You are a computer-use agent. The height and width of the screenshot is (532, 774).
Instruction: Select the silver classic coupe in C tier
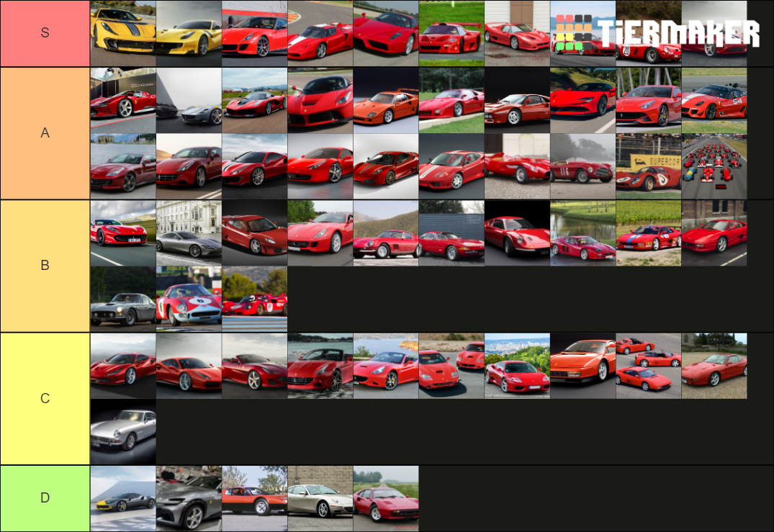point(122,430)
